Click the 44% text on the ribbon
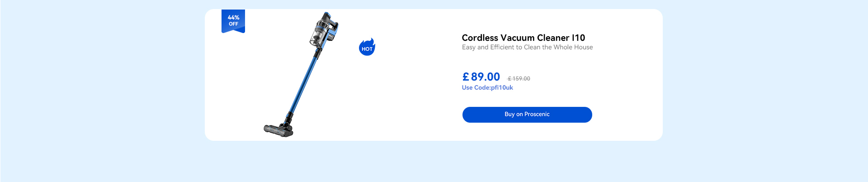The width and height of the screenshot is (868, 182). (x=233, y=18)
